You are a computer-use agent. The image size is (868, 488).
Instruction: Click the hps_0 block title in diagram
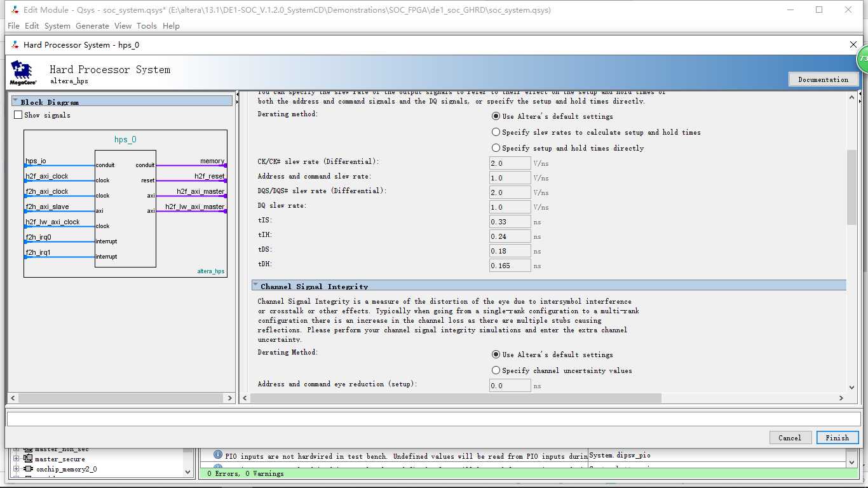coord(125,140)
